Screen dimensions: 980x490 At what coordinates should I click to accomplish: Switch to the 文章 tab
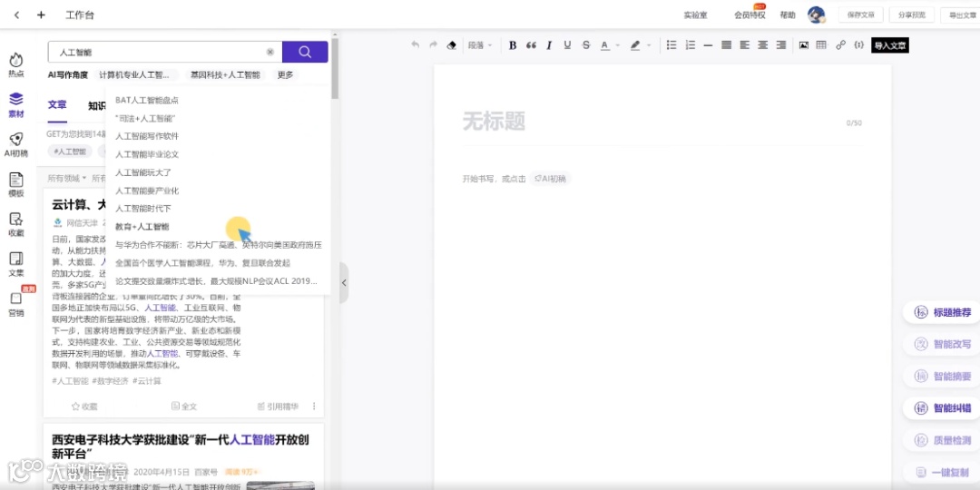(x=57, y=105)
